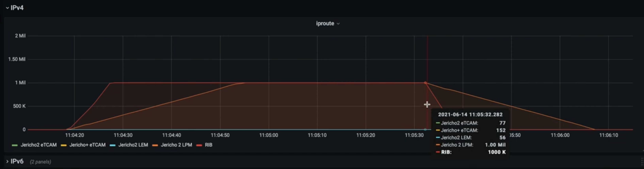Viewport: 644px width, 169px height.
Task: Click red RIB legend color icon
Action: tap(199, 145)
